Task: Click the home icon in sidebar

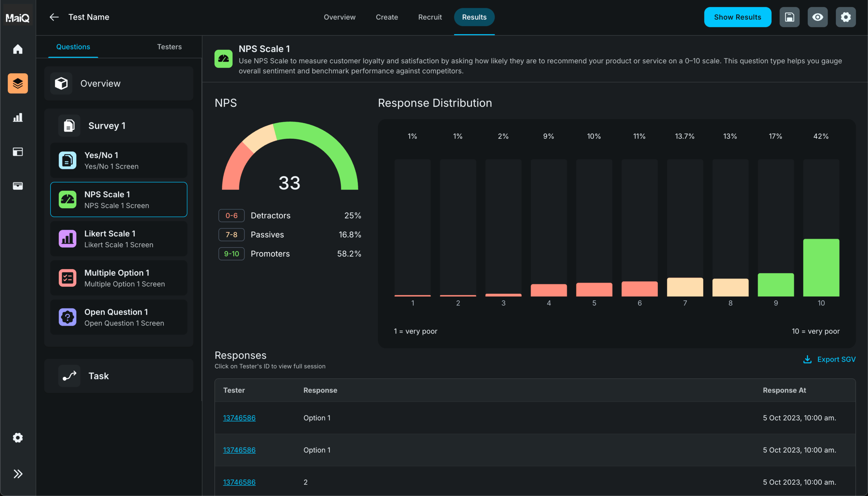Action: coord(18,50)
